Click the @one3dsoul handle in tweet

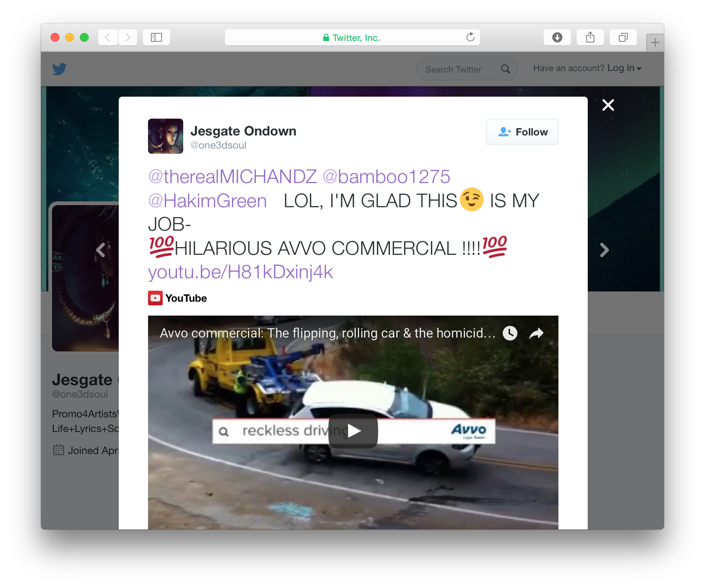click(x=218, y=145)
